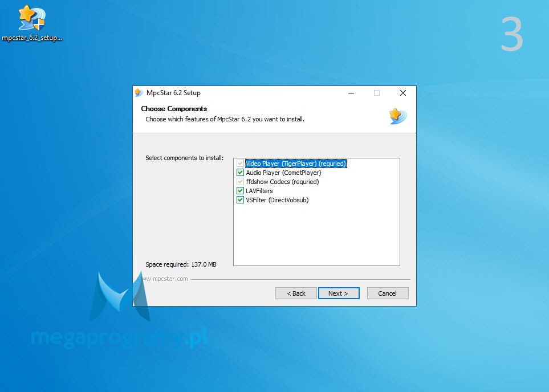Click the www.mpcstar.com text

(165, 279)
